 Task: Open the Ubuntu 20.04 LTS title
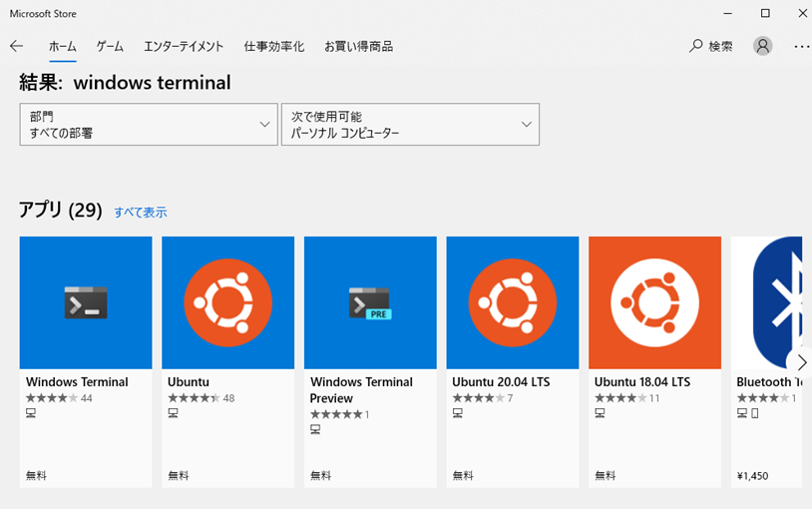[x=501, y=382]
